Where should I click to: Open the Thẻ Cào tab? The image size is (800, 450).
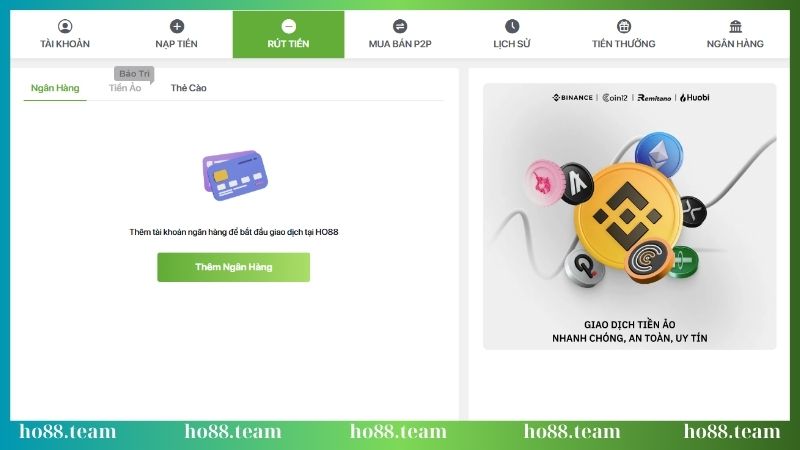point(188,88)
